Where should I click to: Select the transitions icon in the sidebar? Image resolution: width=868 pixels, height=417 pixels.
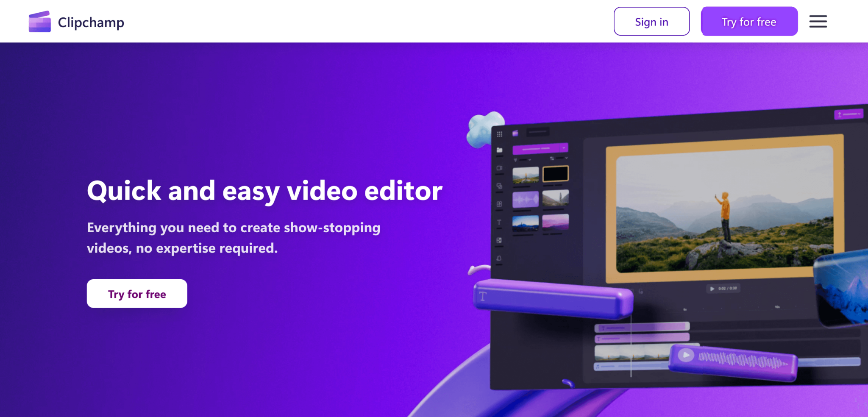[x=499, y=186]
